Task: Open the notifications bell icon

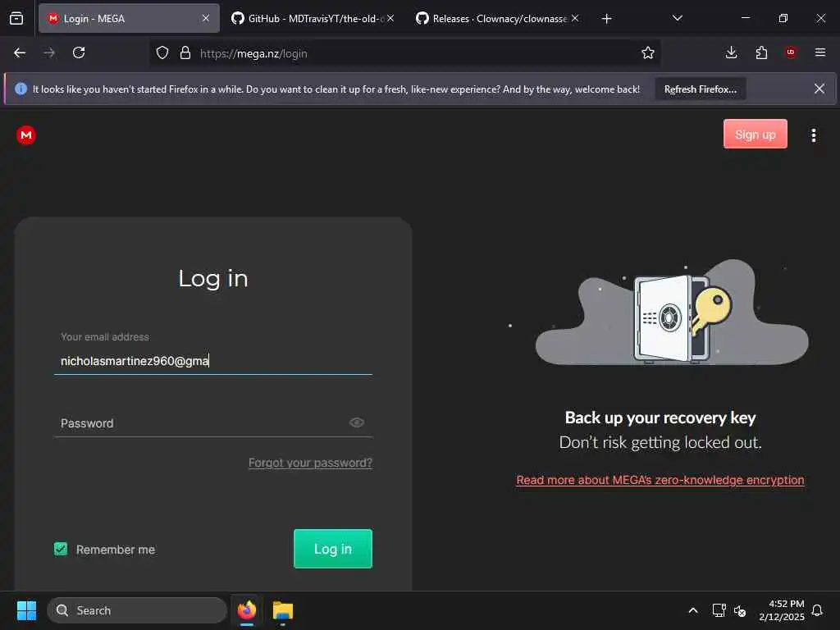Action: tap(817, 610)
